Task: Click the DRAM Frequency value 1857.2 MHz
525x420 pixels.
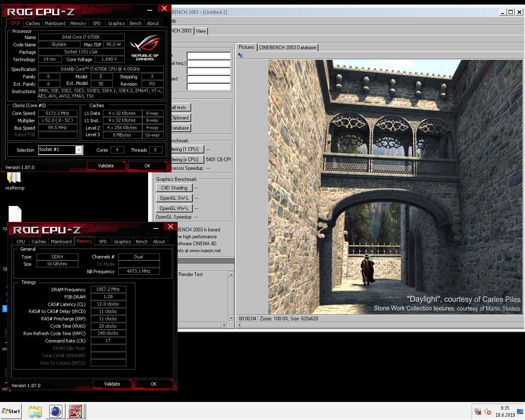Action: tap(108, 289)
